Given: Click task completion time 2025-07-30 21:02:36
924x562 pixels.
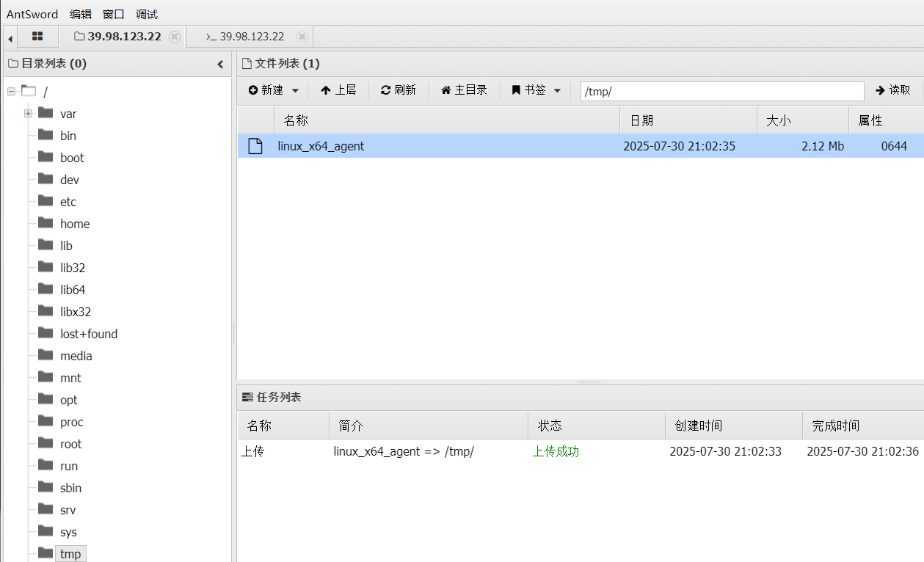Looking at the screenshot, I should pyautogui.click(x=862, y=451).
